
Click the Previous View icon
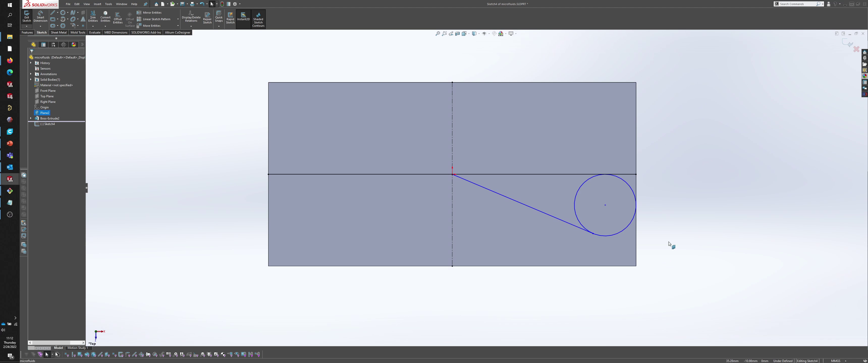pos(451,33)
